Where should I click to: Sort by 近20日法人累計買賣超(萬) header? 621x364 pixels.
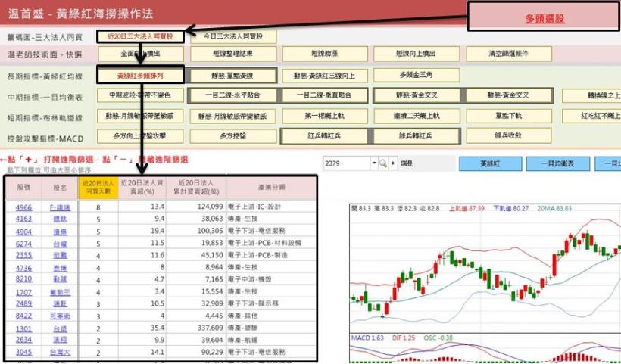coord(196,188)
